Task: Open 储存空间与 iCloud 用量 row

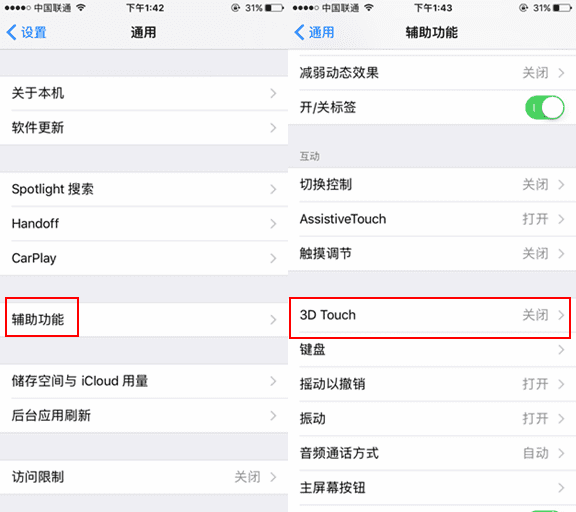Action: (144, 381)
